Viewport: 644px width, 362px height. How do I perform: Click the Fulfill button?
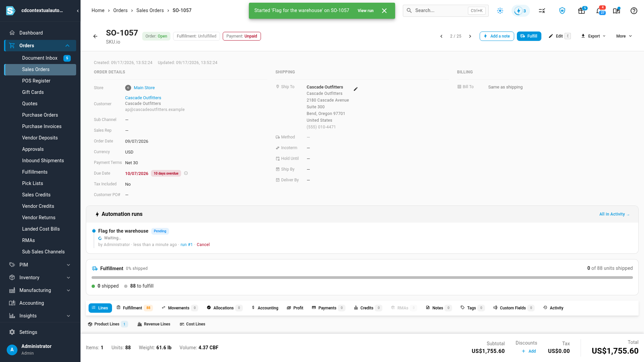pyautogui.click(x=529, y=36)
